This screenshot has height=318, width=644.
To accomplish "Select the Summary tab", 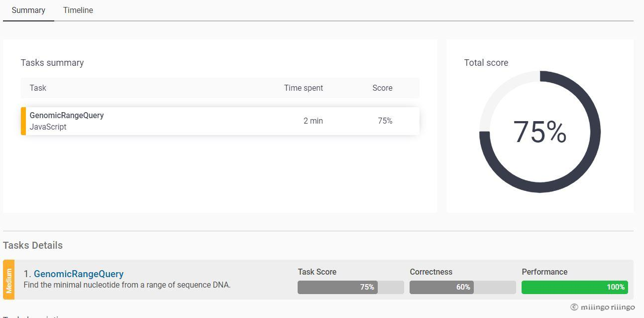I will (x=28, y=10).
